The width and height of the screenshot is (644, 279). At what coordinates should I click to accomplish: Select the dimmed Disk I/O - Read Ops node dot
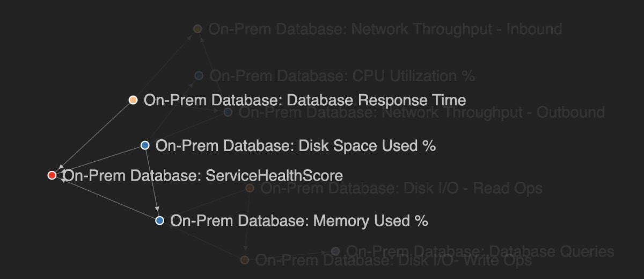click(250, 188)
